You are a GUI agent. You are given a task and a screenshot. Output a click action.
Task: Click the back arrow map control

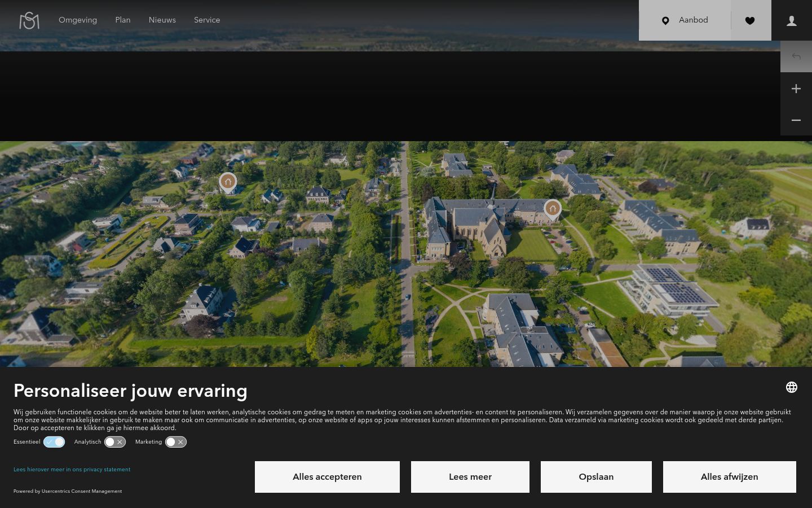pos(796,56)
